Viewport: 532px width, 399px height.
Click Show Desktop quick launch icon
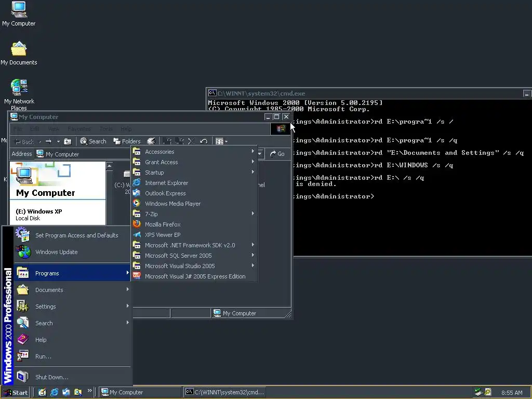click(42, 393)
